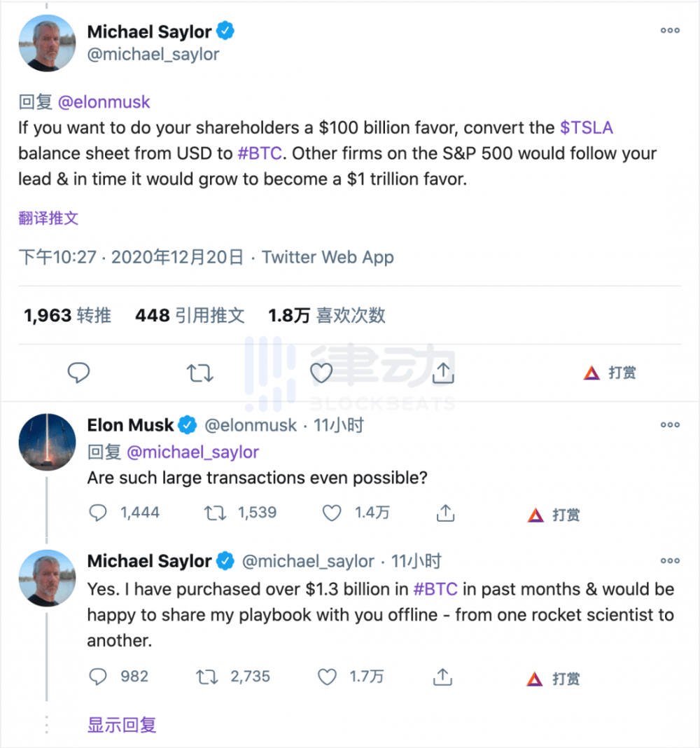Like the main tweet with heart icon
Viewport: 700px width, 748px height.
click(321, 373)
